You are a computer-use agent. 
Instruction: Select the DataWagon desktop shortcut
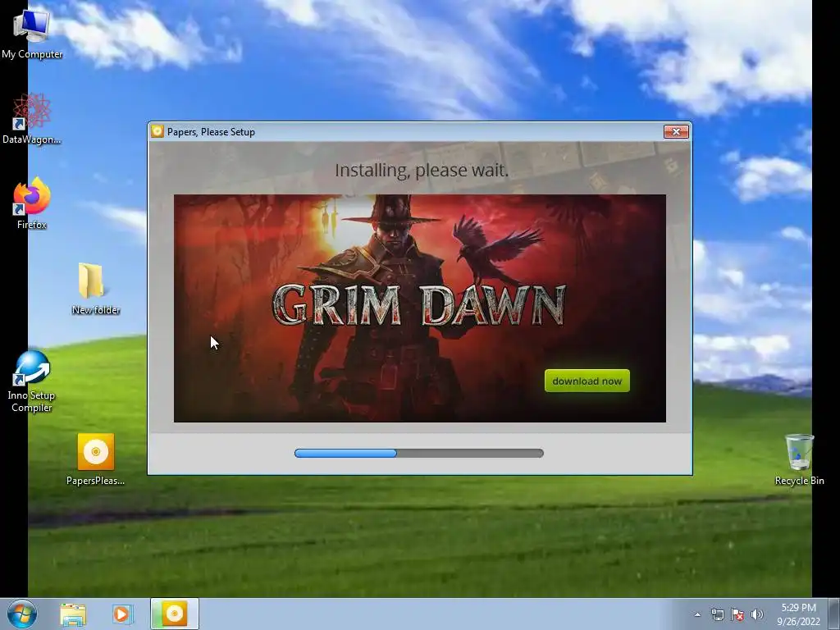(x=31, y=119)
